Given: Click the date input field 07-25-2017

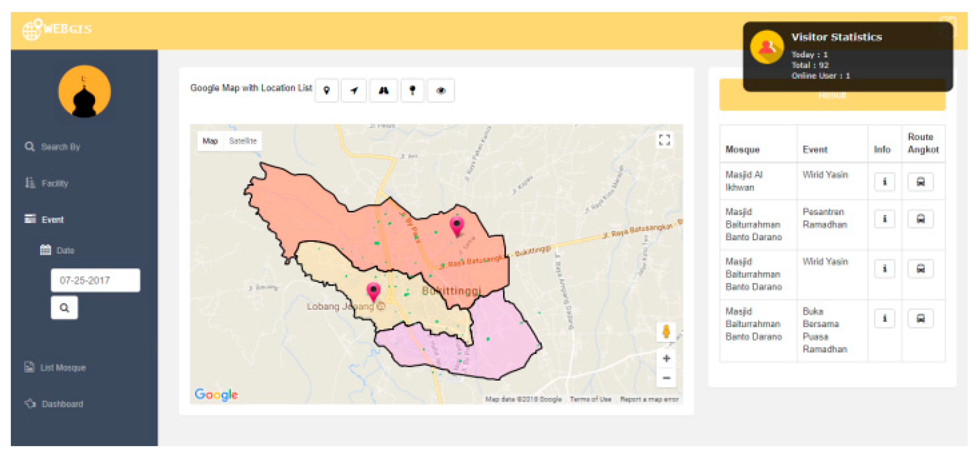Looking at the screenshot, I should coord(95,280).
